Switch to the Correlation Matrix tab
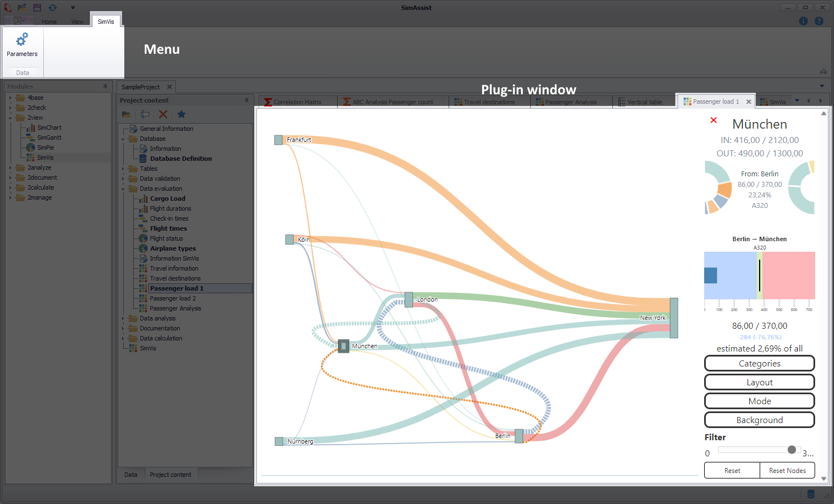The image size is (834, 504). [x=297, y=102]
